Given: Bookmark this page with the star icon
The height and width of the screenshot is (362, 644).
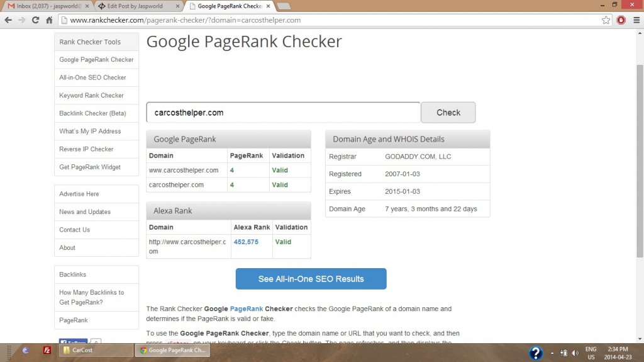Looking at the screenshot, I should pos(606,20).
